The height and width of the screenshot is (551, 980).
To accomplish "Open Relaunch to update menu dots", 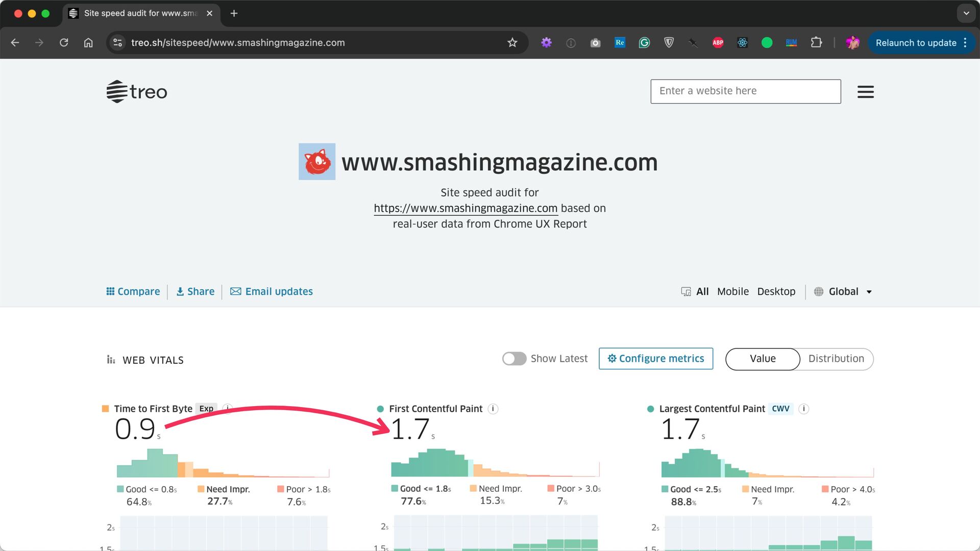I will point(965,43).
